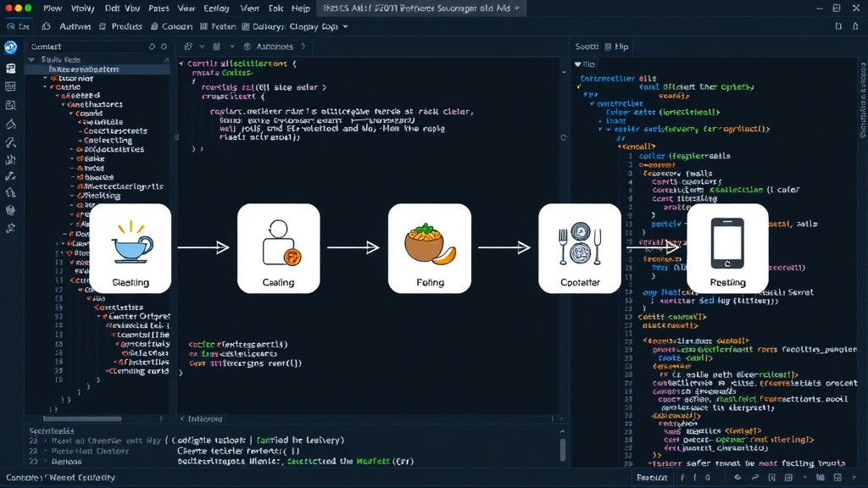Click the triangle shape icon in left sidebar
Viewport: 868px width, 488px height.
(10, 124)
